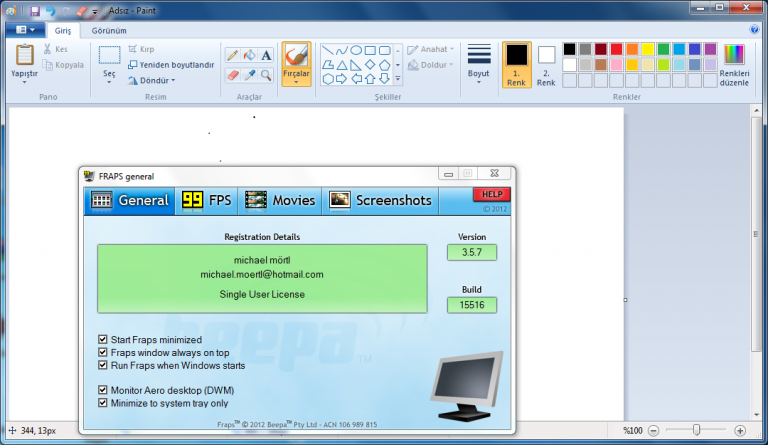
Task: Open the FRAPS Movies tab
Action: [x=280, y=201]
